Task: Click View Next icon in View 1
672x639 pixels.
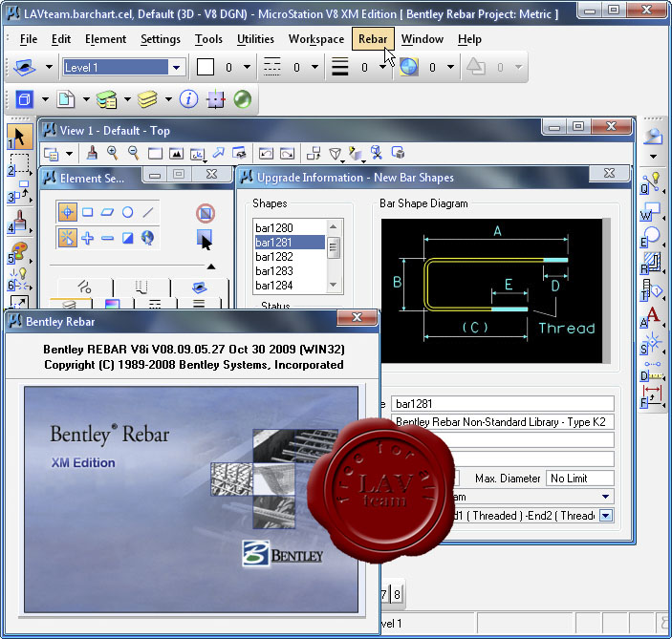Action: (287, 154)
